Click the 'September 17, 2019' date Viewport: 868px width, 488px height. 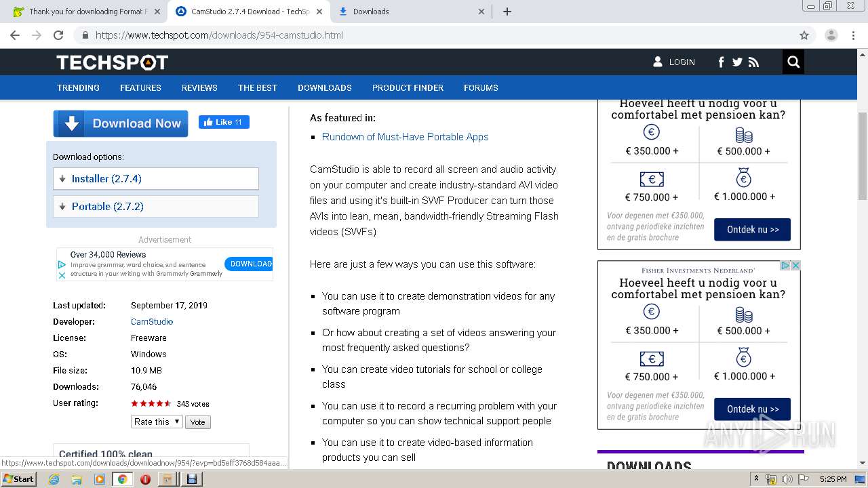pyautogui.click(x=169, y=305)
